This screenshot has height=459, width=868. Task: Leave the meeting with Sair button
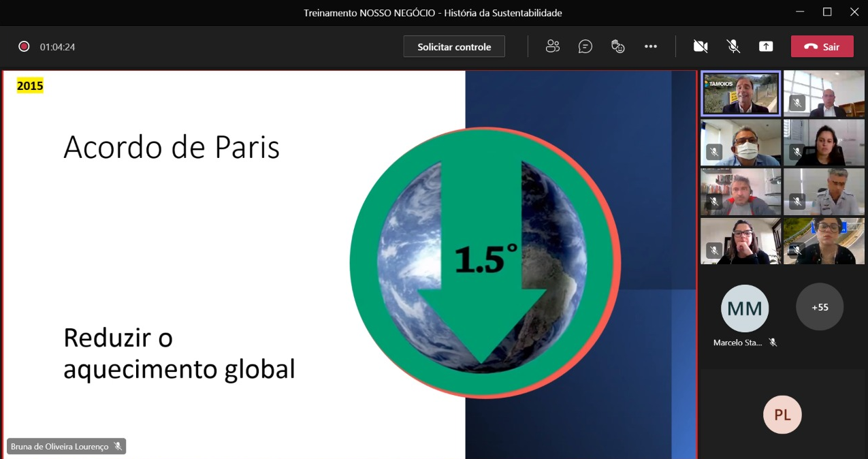point(822,46)
